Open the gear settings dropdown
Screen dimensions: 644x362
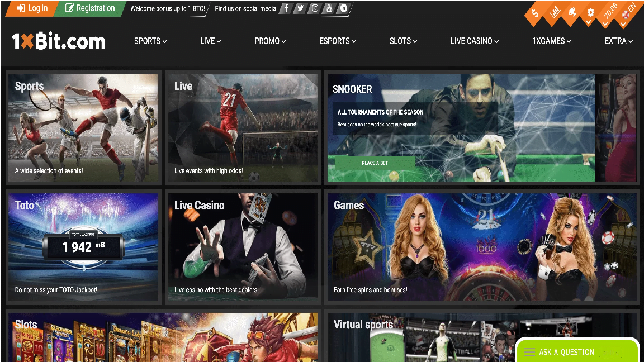coord(590,12)
